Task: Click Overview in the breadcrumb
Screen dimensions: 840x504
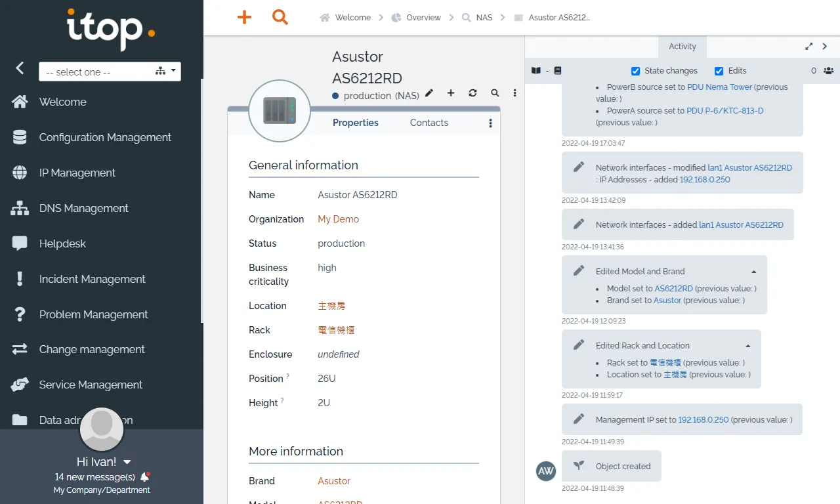Action: point(423,18)
